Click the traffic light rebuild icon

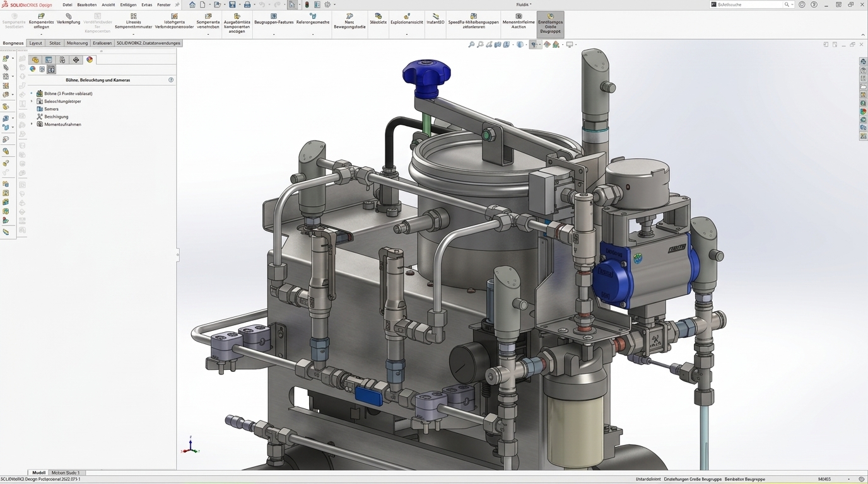(x=307, y=4)
